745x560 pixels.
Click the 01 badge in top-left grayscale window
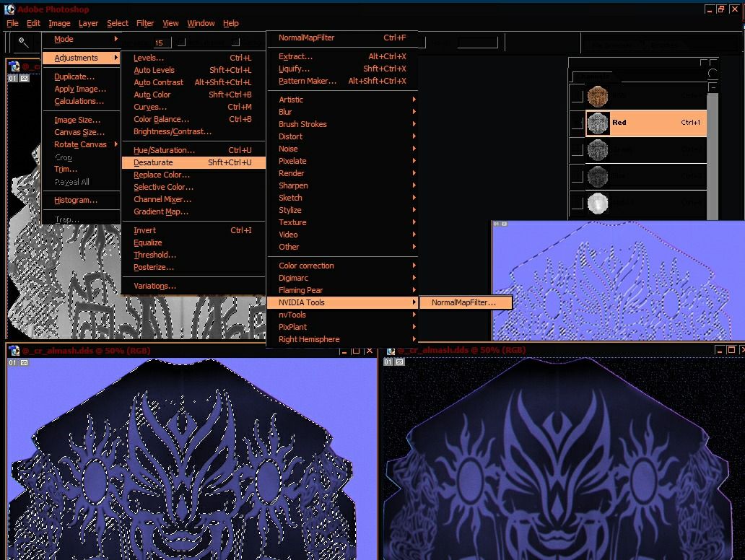tap(12, 79)
